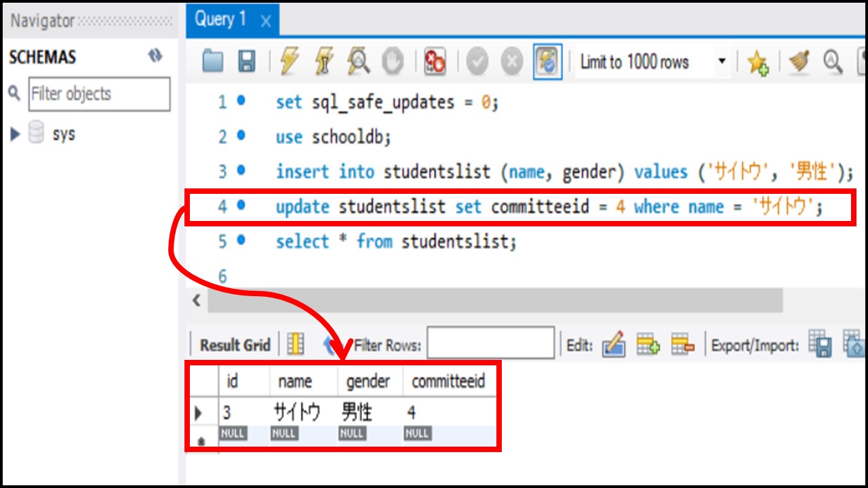Refresh schemas list icon
Screen dimensions: 868x488
[155, 56]
